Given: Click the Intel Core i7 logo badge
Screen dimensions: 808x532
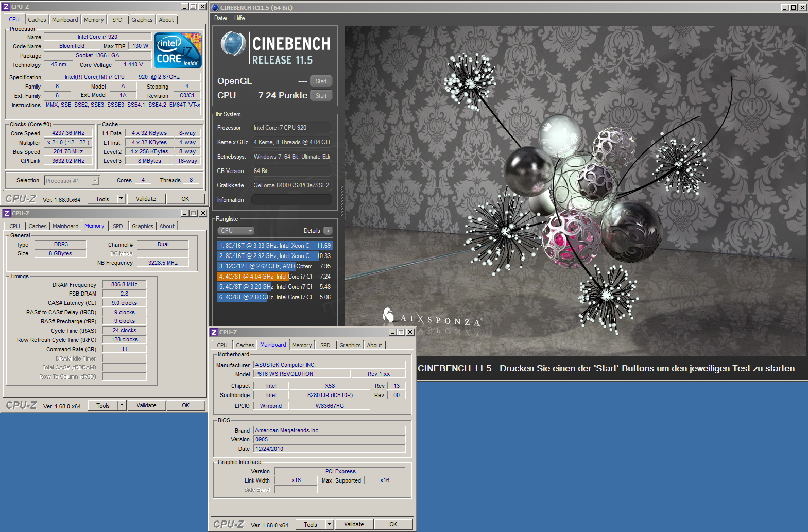Looking at the screenshot, I should [178, 50].
